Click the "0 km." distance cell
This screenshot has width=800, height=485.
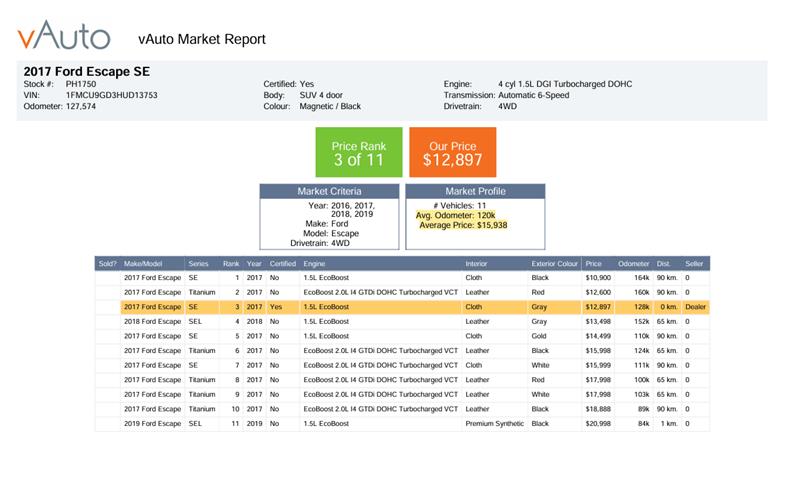click(x=668, y=307)
